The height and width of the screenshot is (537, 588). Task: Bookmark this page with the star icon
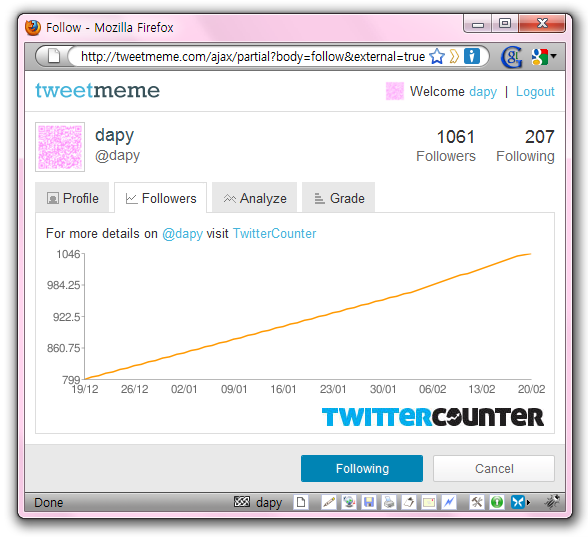[437, 57]
